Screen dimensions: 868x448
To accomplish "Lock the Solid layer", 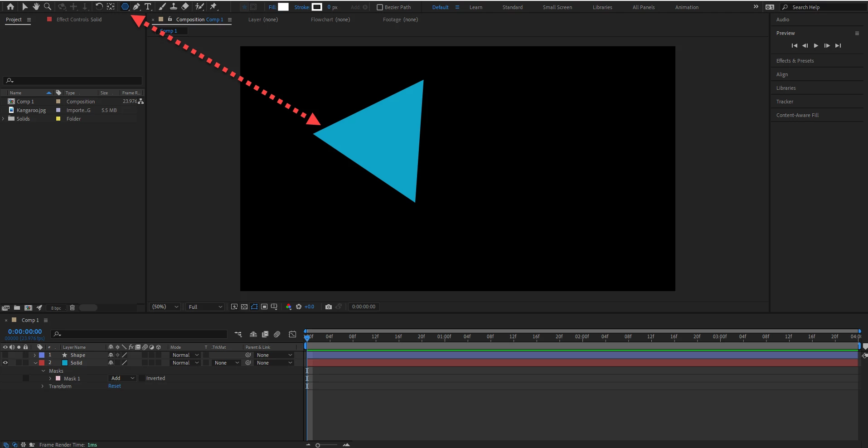I will click(x=25, y=363).
